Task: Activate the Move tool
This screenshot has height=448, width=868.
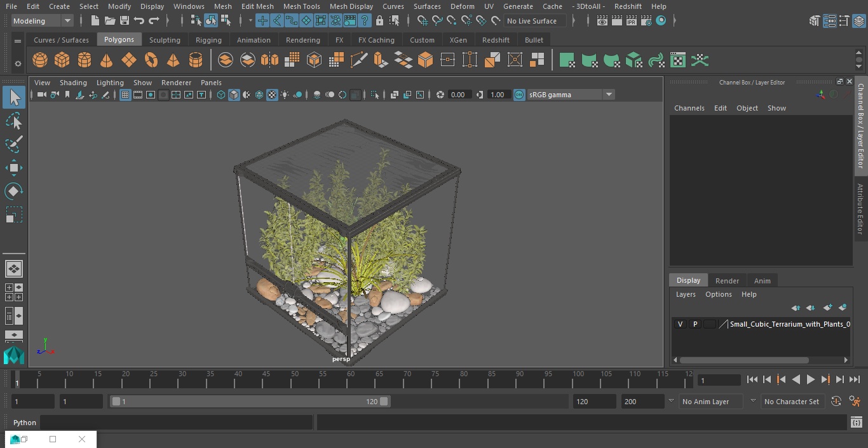Action: (14, 168)
